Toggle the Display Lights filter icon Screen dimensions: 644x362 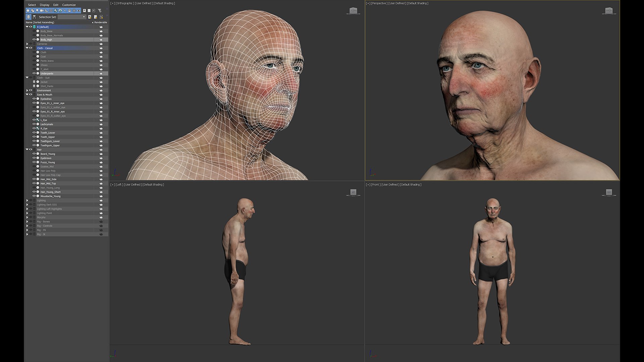coord(37,10)
